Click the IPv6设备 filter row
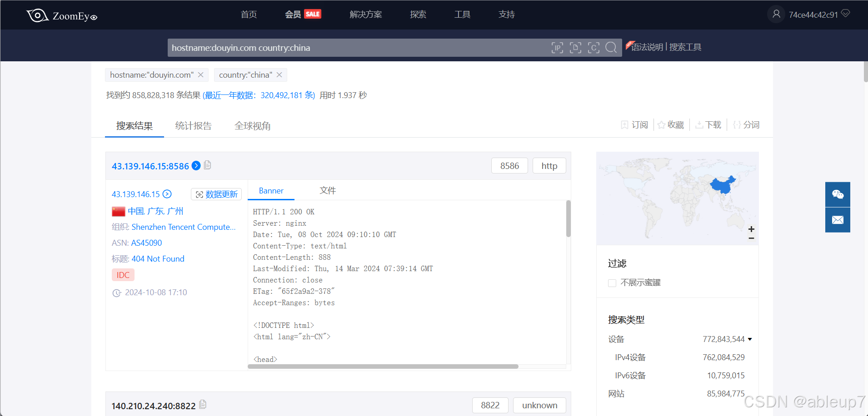868x416 pixels. 680,376
